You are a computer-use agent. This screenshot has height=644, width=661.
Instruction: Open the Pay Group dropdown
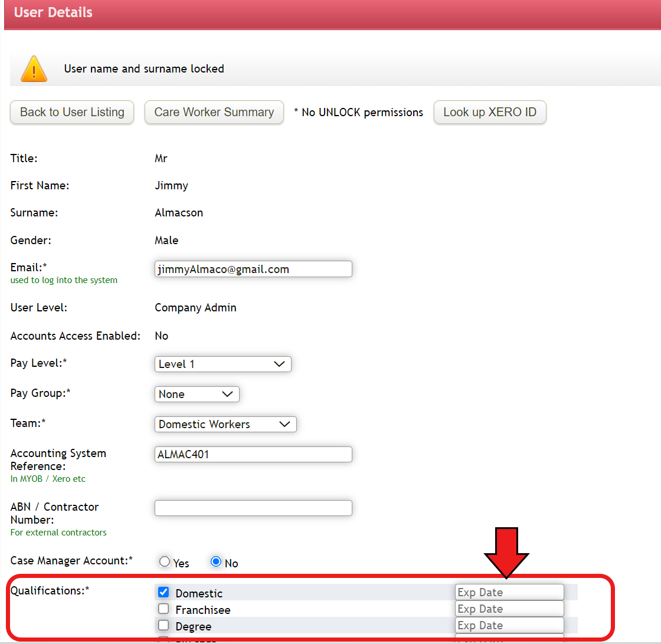pyautogui.click(x=197, y=394)
